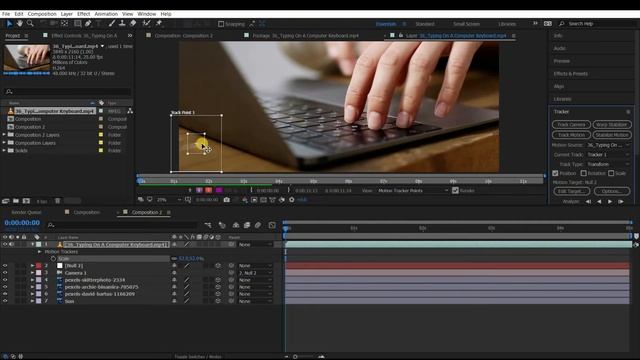This screenshot has height=360, width=640.
Task: Select the Pen tool
Action: 88,24
